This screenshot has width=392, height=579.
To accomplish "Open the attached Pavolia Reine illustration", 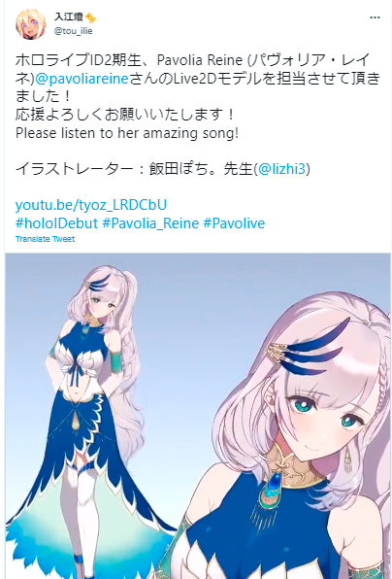I will [198, 416].
